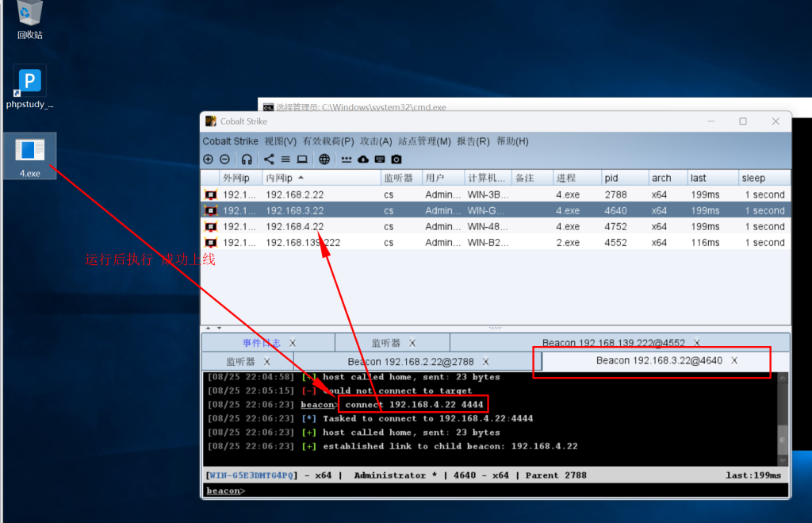The width and height of the screenshot is (812, 523).
Task: Click the 'established link to child beacon' console line
Action: [393, 446]
